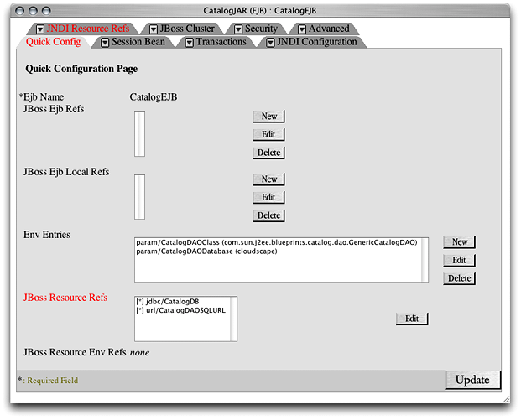Image resolution: width=521 pixels, height=420 pixels.
Task: Click Delete for JBoss Ejb Refs
Action: pyautogui.click(x=268, y=153)
